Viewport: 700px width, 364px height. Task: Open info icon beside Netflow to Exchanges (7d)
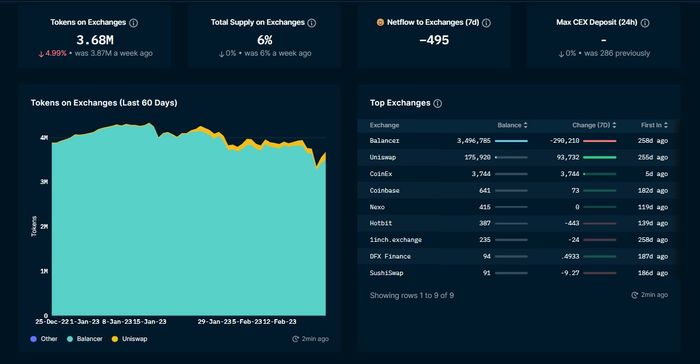pyautogui.click(x=487, y=23)
